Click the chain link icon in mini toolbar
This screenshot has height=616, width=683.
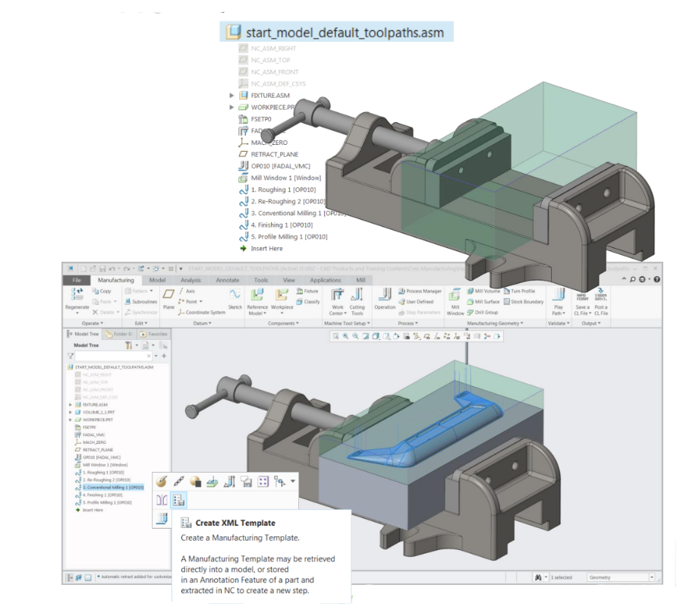[x=178, y=482]
